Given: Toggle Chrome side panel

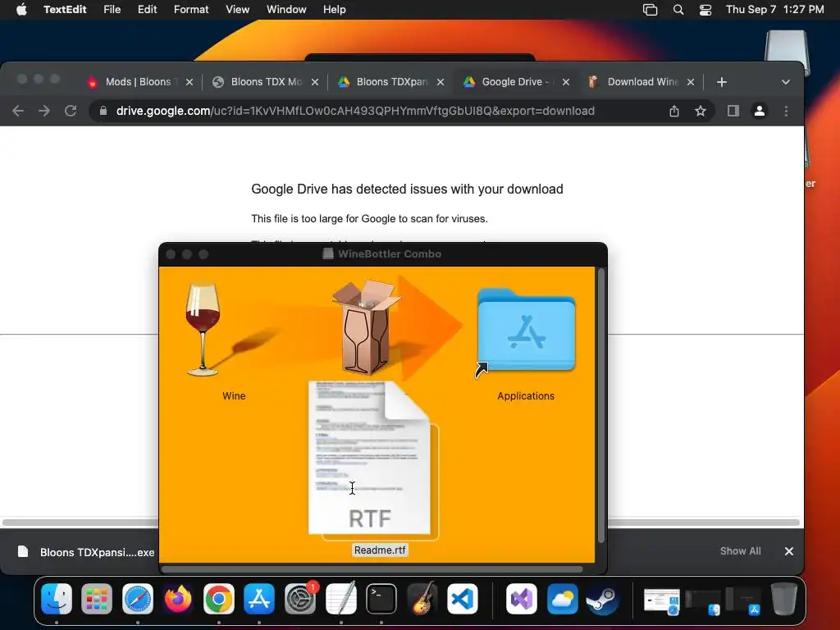Looking at the screenshot, I should click(733, 111).
